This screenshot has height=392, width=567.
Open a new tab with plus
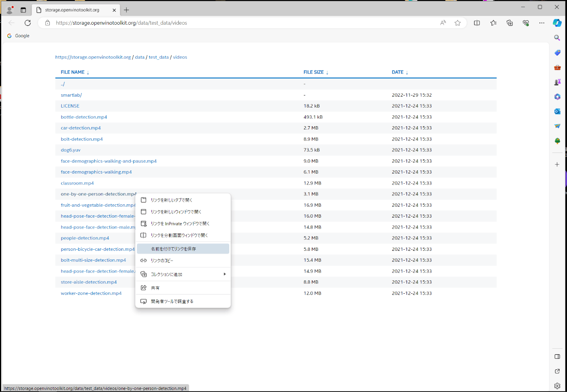pyautogui.click(x=126, y=10)
